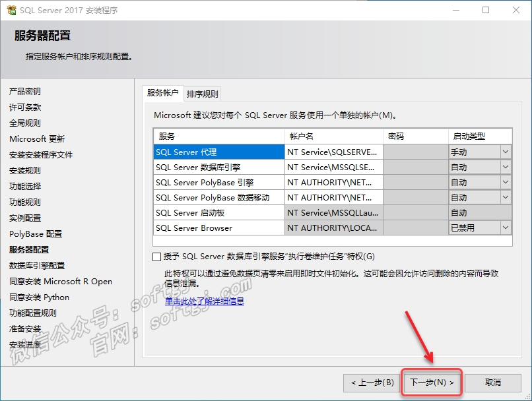Click 功能配置规则 step in sidebar

click(32, 313)
